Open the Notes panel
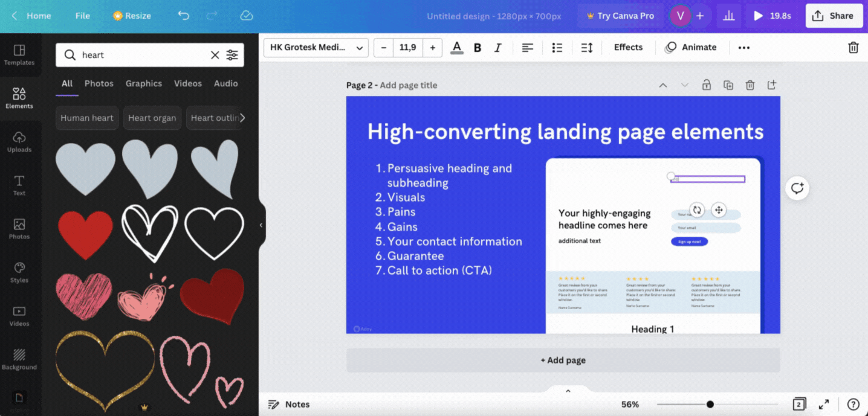Screen dimensions: 868x416 point(289,405)
